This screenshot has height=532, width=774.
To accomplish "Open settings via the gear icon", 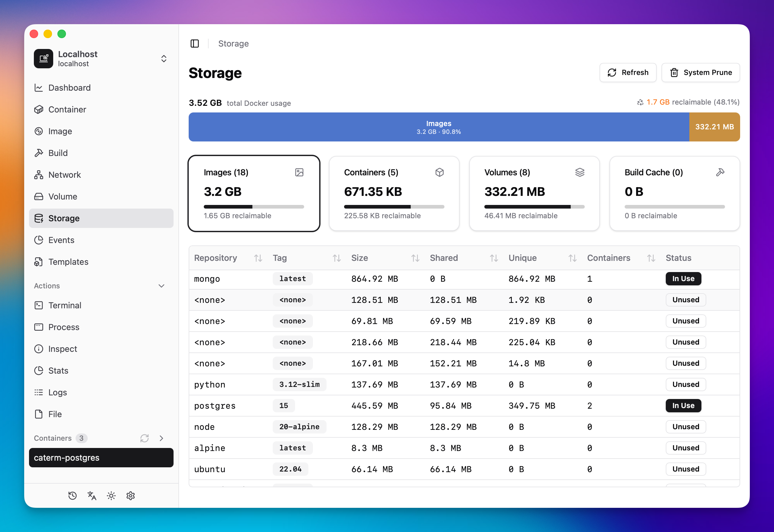I will click(x=130, y=496).
